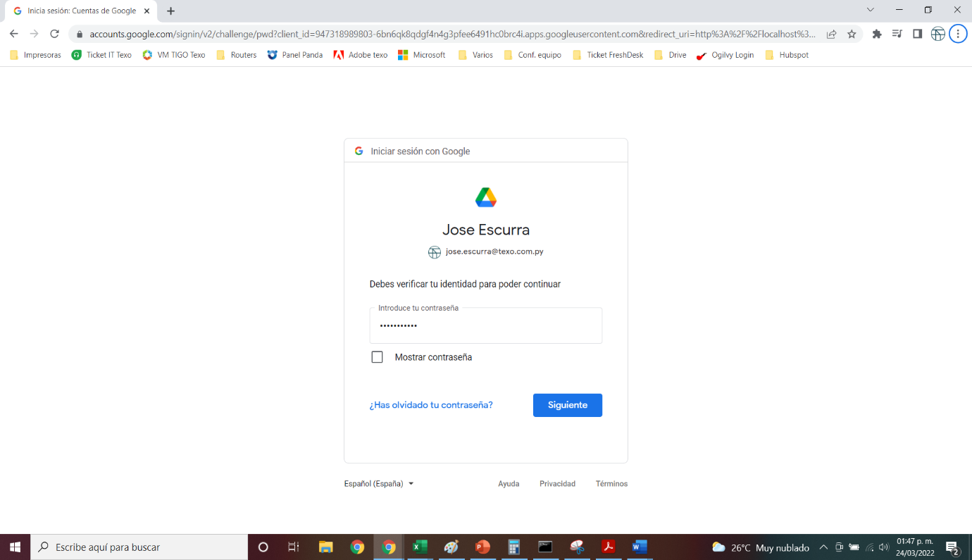Open the Chrome profile avatar icon
972x560 pixels.
pyautogui.click(x=937, y=34)
